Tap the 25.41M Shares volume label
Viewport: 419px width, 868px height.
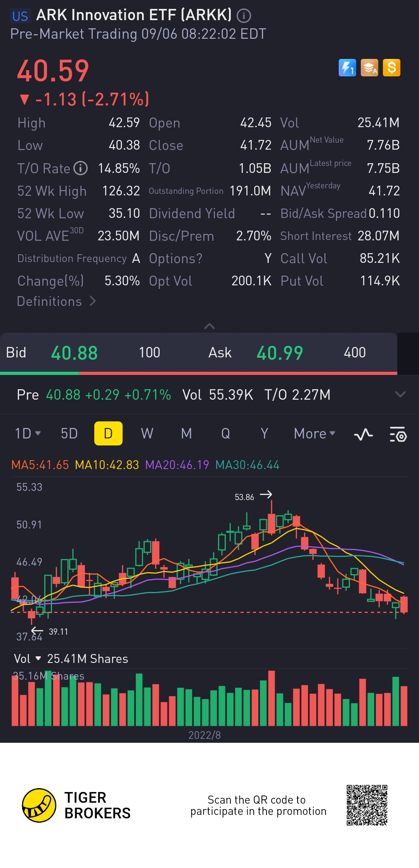88,659
